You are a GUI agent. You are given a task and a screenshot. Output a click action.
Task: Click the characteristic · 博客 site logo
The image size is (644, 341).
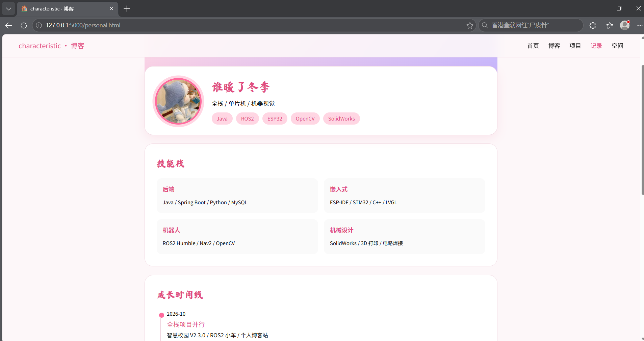[51, 46]
